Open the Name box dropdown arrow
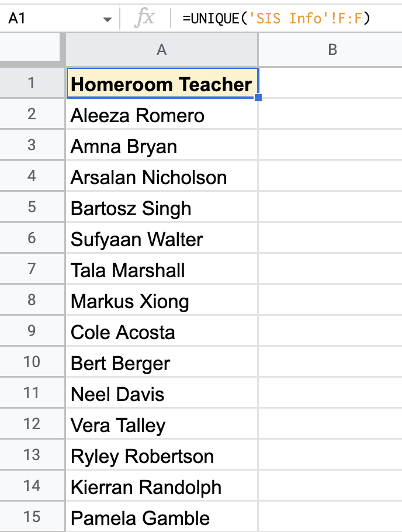Viewport: 402px width, 532px height. pos(107,19)
